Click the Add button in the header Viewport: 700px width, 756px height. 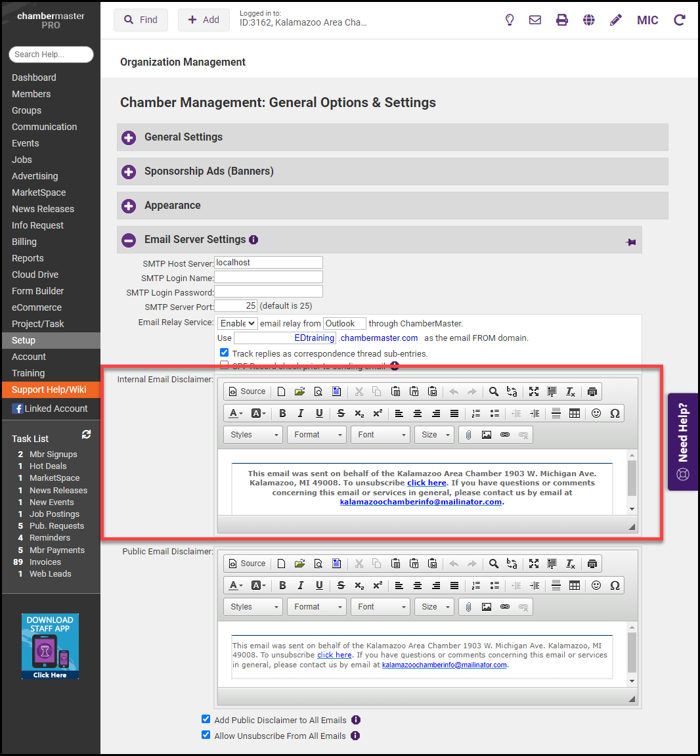(x=204, y=20)
